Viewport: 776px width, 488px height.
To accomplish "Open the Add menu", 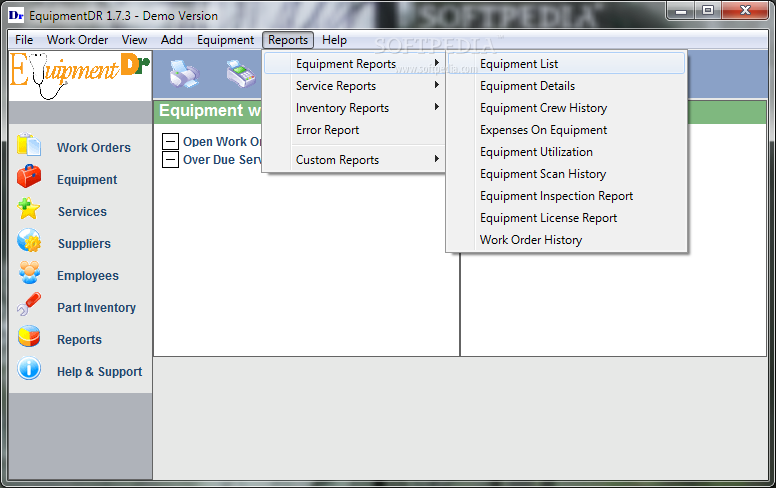I will coord(172,40).
